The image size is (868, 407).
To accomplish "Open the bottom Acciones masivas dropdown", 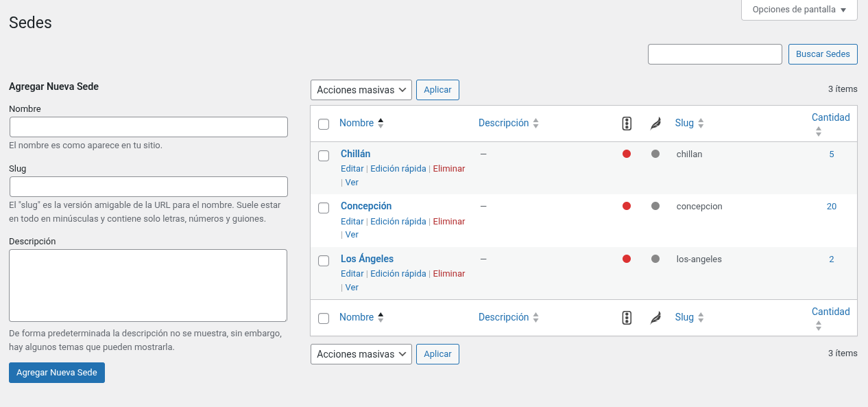I will click(361, 354).
